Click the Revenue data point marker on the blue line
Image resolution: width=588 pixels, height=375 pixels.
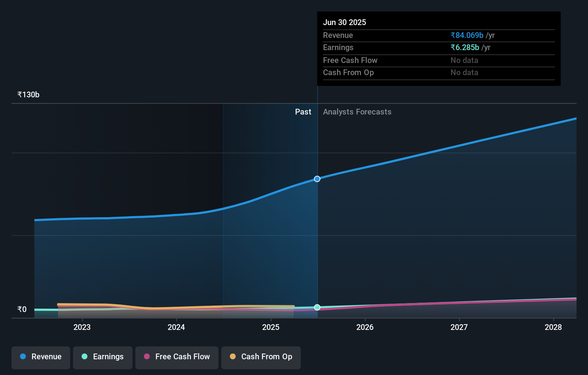tap(317, 179)
